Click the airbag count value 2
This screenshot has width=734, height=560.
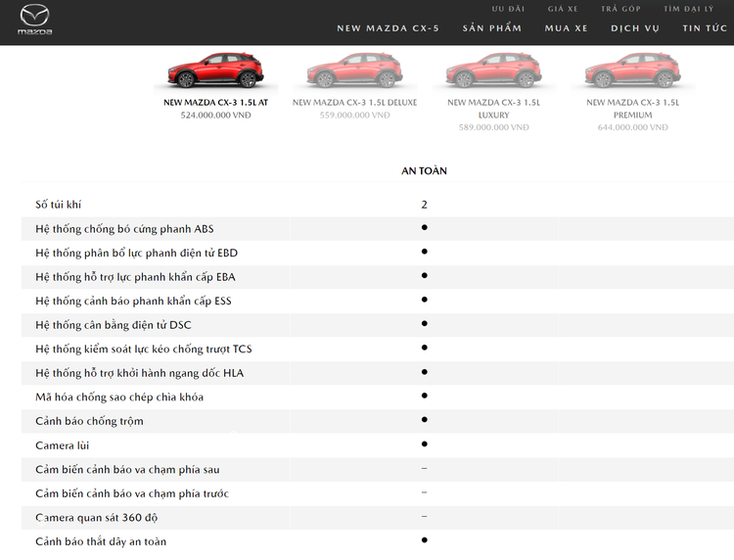(x=424, y=205)
